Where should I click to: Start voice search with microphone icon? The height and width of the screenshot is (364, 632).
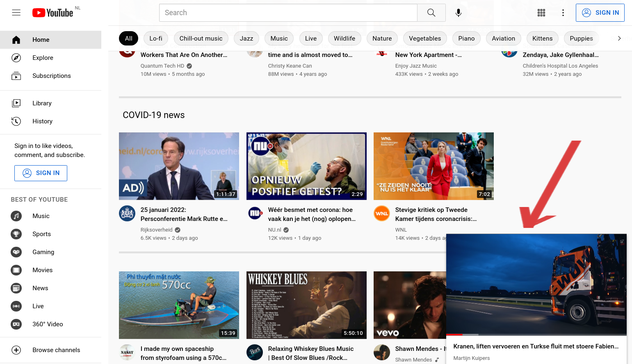tap(459, 13)
